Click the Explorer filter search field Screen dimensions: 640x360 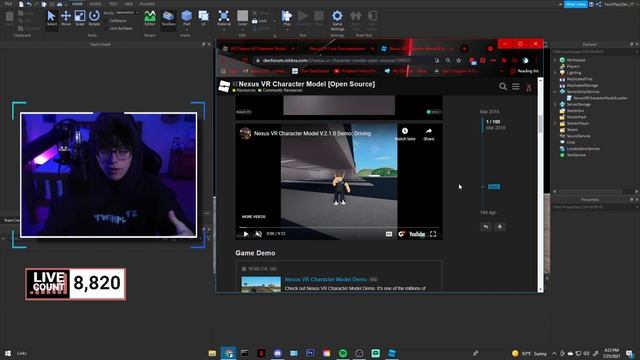click(594, 52)
